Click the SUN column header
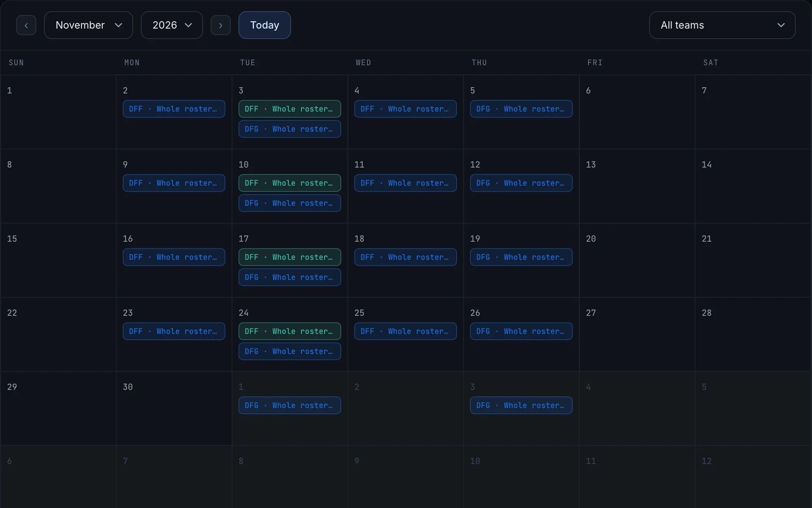The image size is (812, 508). pos(16,63)
